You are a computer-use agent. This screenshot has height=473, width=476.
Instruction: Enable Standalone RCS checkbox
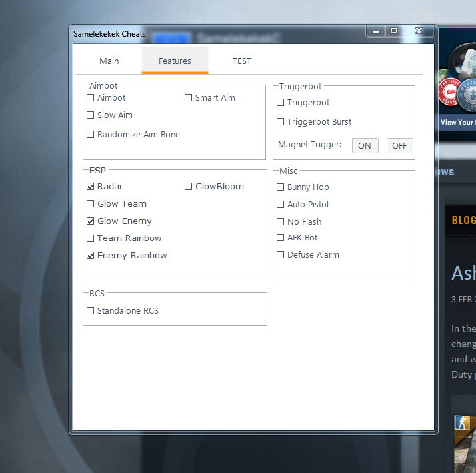(x=91, y=311)
